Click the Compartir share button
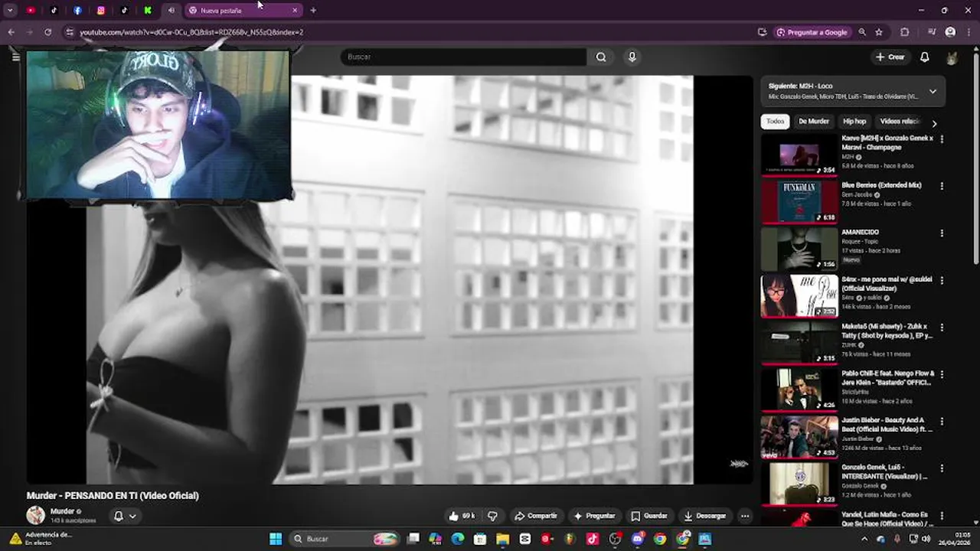The image size is (980, 551). [x=536, y=516]
